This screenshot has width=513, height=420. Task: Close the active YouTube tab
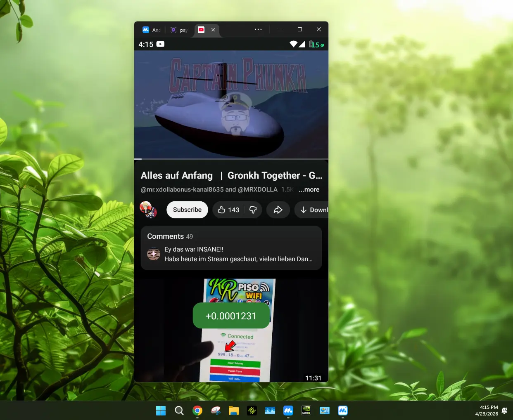[213, 30]
